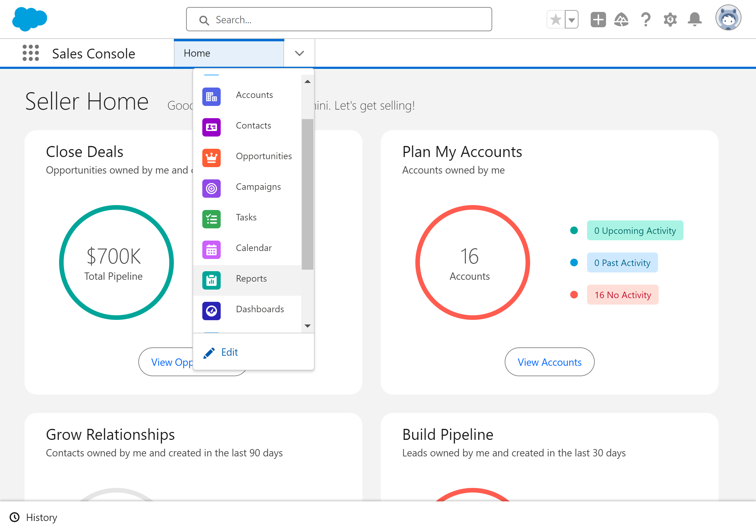The width and height of the screenshot is (756, 532).
Task: Click the View Accounts button
Action: 549,362
